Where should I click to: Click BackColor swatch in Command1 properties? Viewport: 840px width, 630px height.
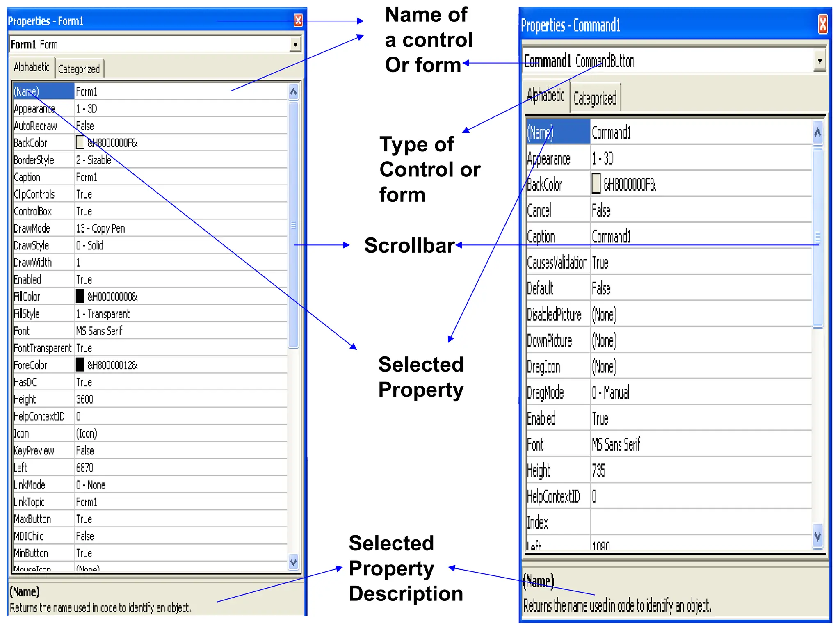click(596, 183)
